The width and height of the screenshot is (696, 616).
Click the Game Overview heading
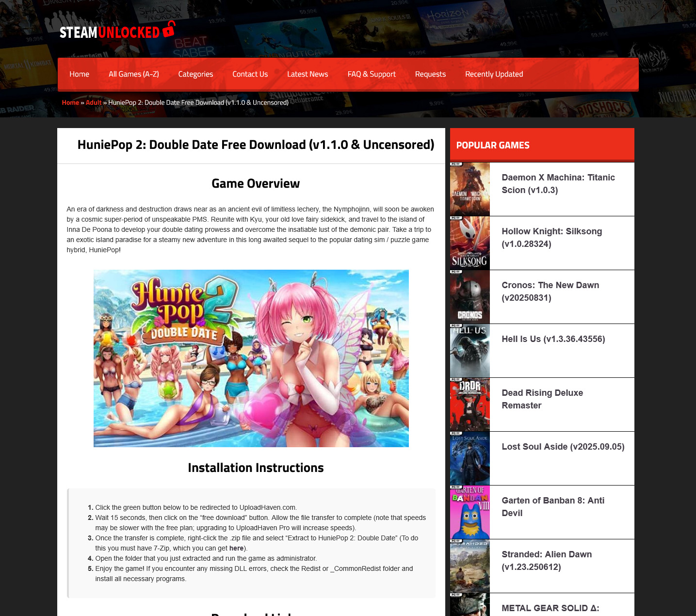click(x=256, y=183)
